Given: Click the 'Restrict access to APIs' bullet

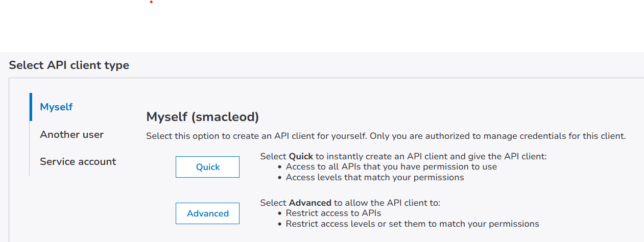Looking at the screenshot, I should [333, 213].
